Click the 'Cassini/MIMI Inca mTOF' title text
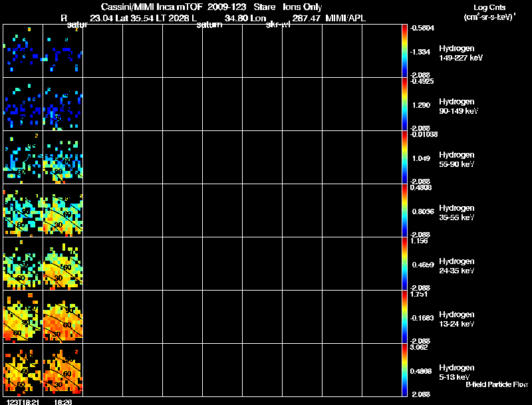The image size is (532, 405). coord(152,7)
